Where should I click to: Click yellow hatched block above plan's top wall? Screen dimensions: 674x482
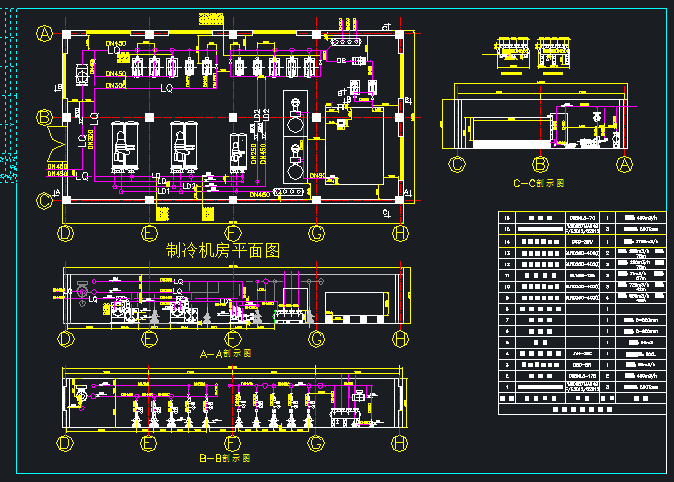pos(211,19)
